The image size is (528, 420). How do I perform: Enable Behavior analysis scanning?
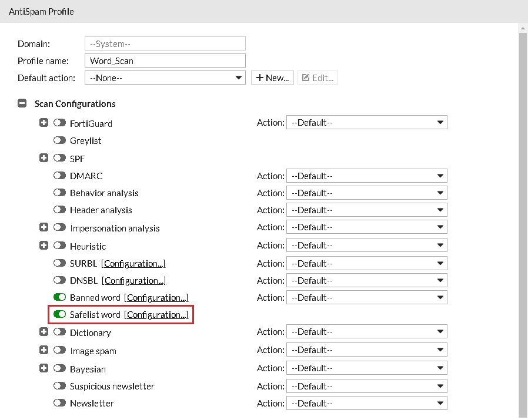59,193
